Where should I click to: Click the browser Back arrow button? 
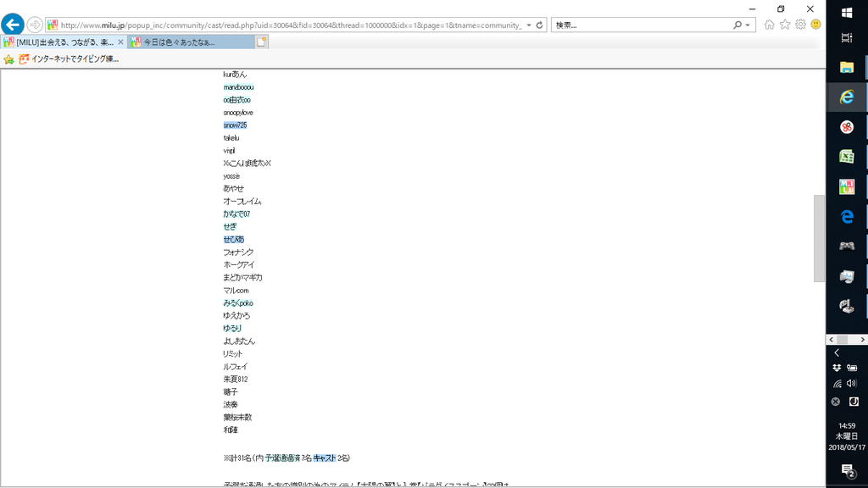click(x=13, y=25)
